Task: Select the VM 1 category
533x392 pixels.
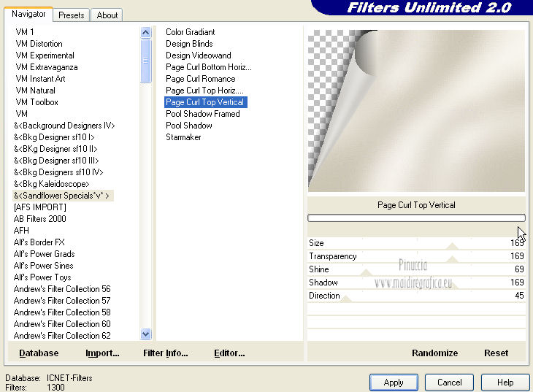Action: tap(25, 32)
